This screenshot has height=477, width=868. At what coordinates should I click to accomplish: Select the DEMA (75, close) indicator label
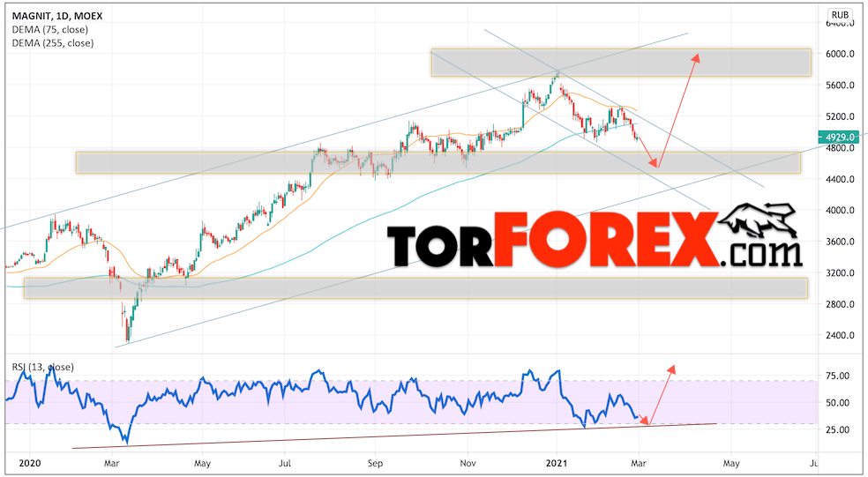click(x=49, y=30)
